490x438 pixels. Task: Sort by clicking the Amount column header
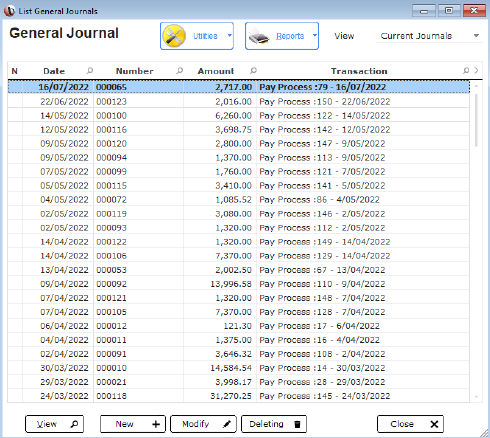[216, 71]
